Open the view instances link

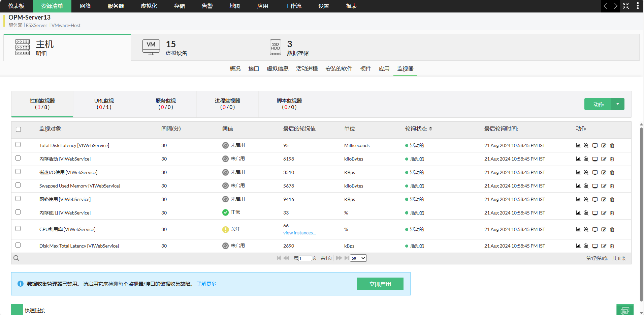[299, 233]
